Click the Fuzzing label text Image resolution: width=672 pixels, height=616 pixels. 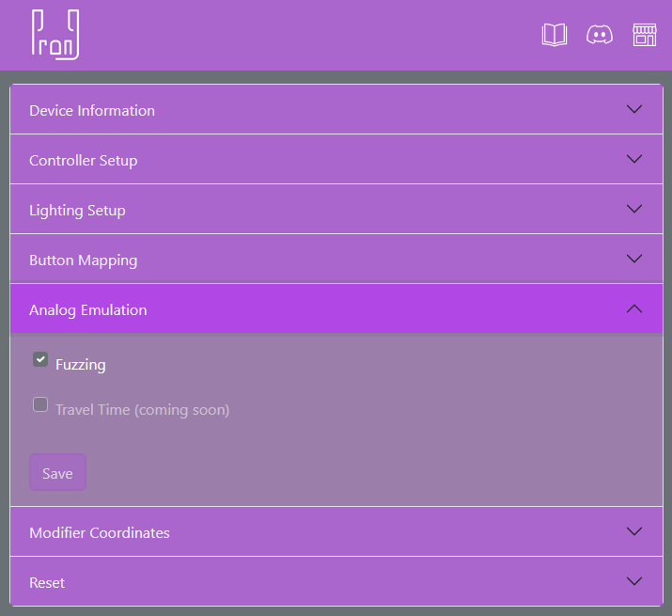81,365
